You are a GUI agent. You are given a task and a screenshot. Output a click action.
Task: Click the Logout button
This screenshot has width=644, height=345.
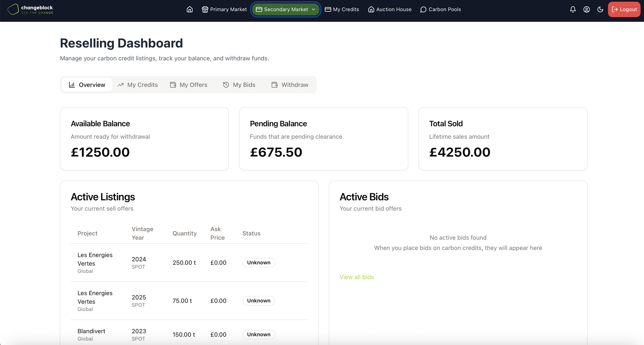tap(624, 9)
